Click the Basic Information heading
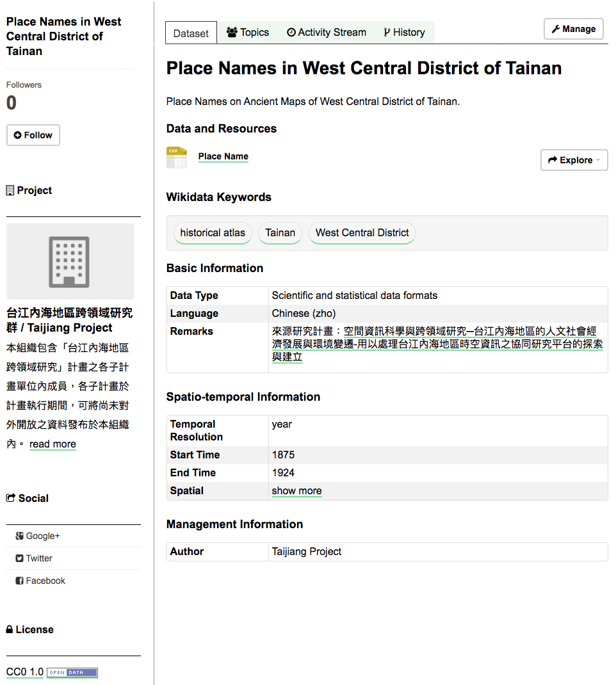The height and width of the screenshot is (685, 616). point(215,268)
